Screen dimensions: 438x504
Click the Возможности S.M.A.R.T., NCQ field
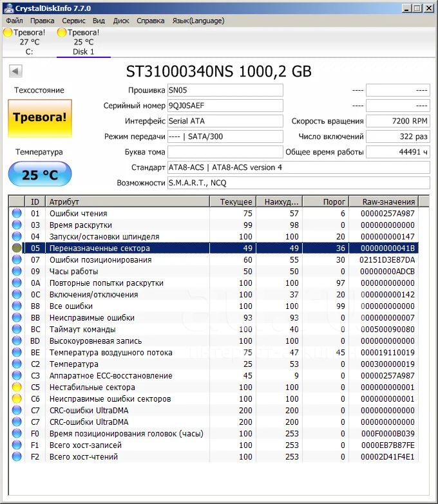[298, 183]
